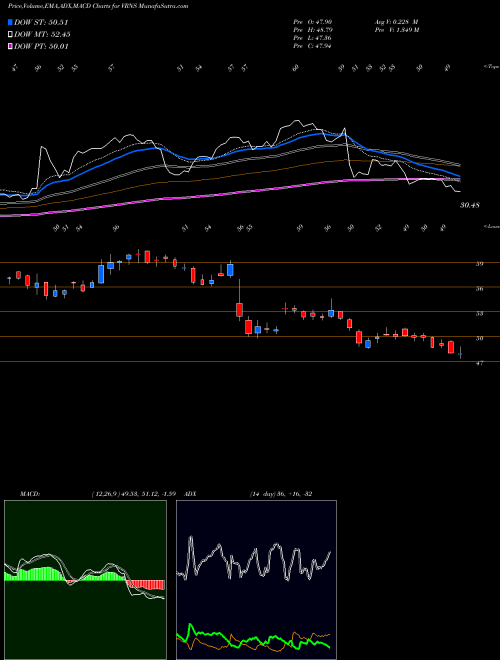Click the blue DOW ST legend swatch

11,22
